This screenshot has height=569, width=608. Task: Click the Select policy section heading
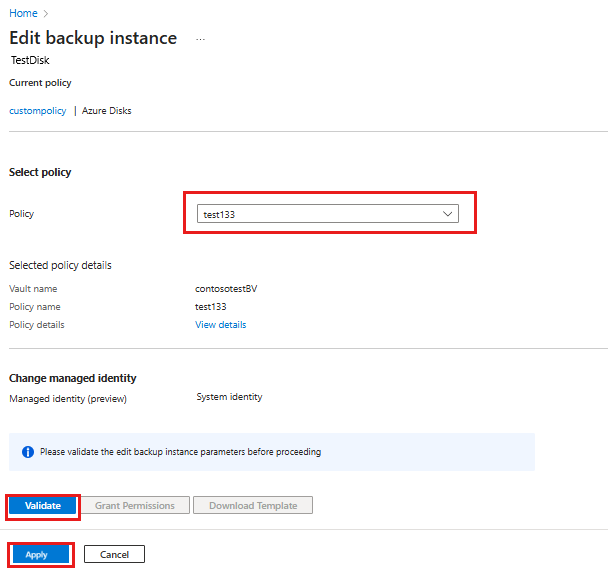tap(40, 172)
